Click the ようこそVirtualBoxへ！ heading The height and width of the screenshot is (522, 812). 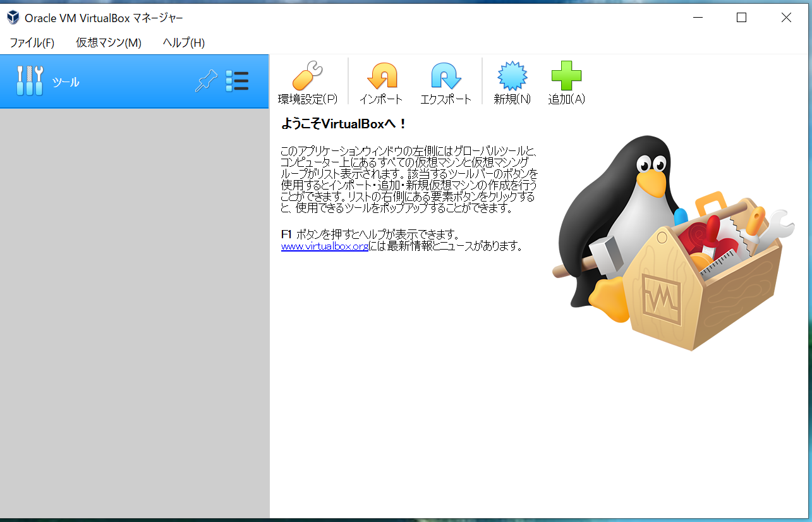click(x=344, y=124)
